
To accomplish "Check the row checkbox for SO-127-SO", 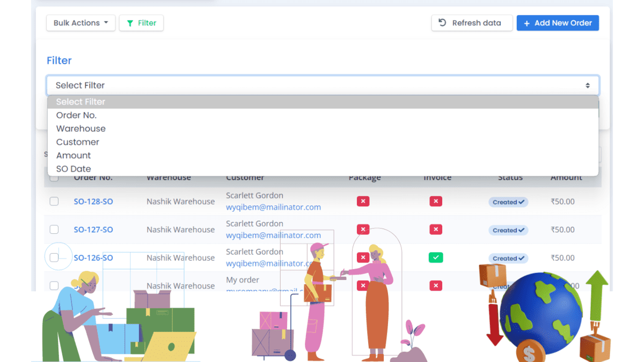I will 54,229.
